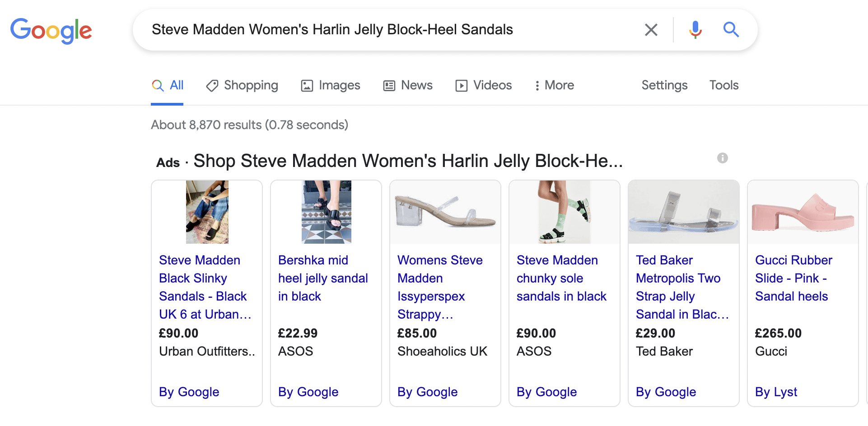Start voice search with the microphone icon
Screen dimensions: 868x426
point(695,30)
